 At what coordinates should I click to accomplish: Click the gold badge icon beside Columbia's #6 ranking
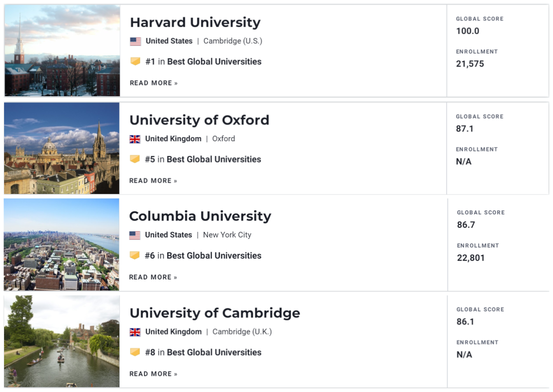pos(135,255)
